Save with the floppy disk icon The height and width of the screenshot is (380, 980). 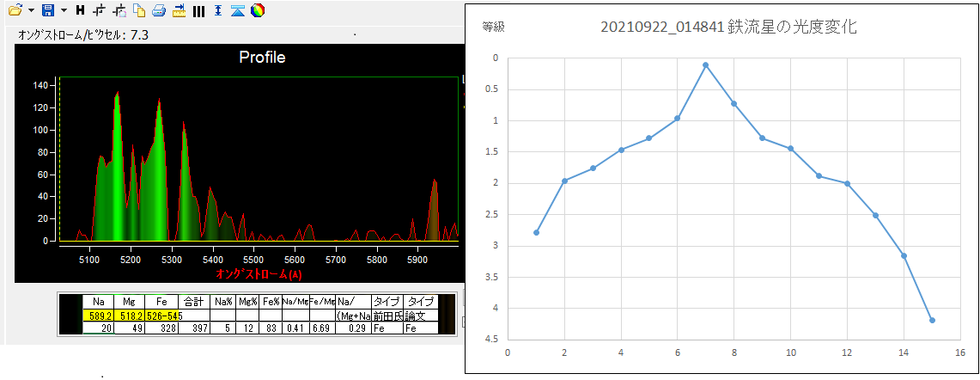[x=48, y=10]
